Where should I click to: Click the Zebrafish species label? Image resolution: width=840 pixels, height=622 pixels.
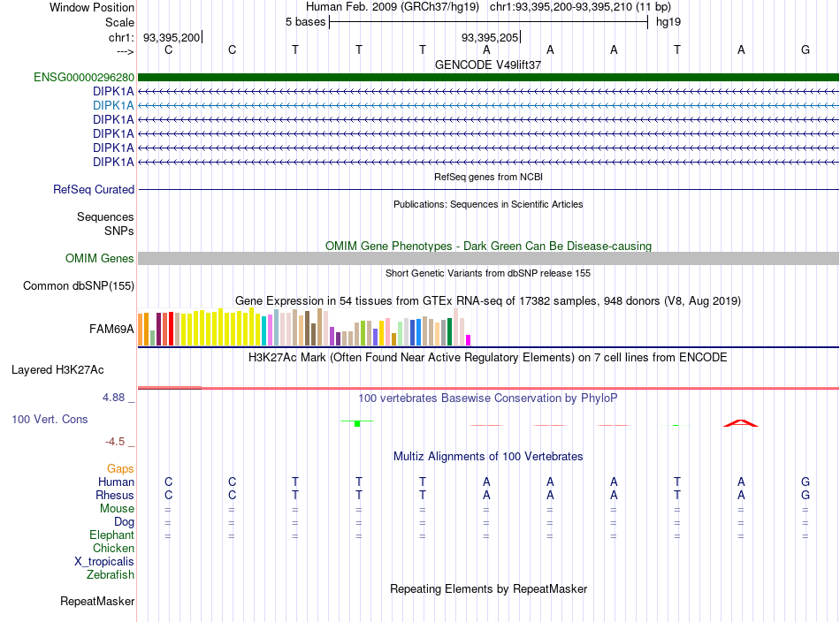pos(111,574)
